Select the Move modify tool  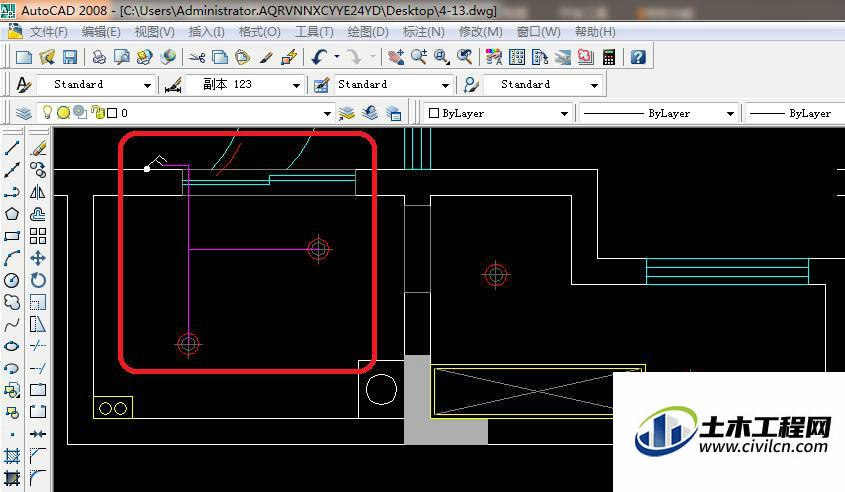38,258
